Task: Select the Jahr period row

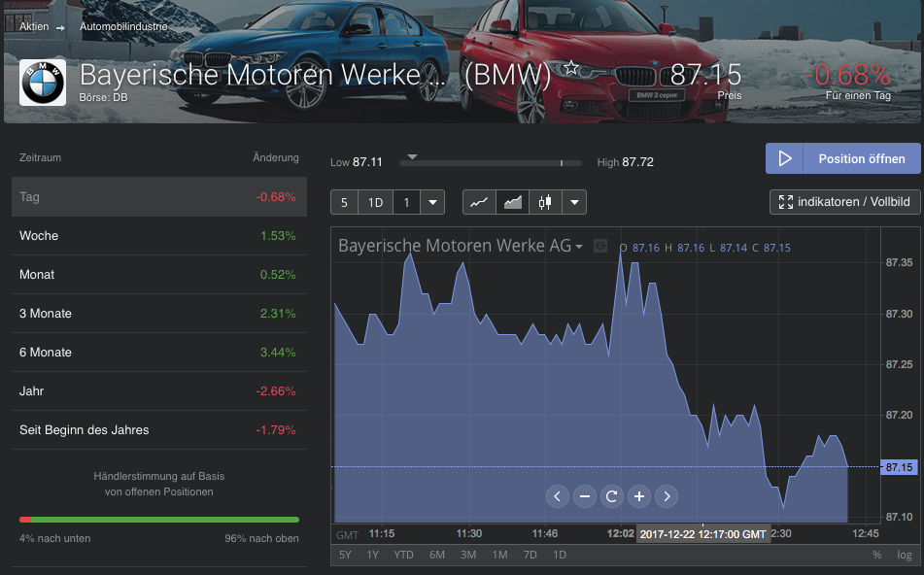Action: [159, 391]
